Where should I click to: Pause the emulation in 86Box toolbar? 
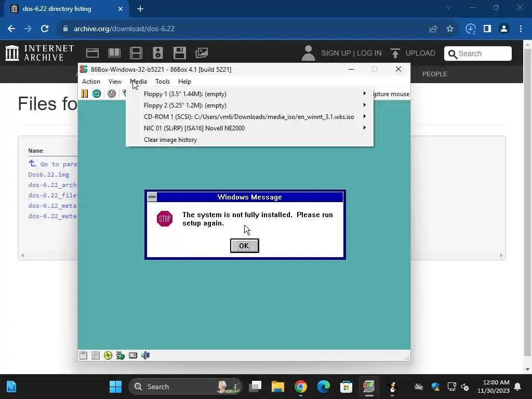(85, 94)
